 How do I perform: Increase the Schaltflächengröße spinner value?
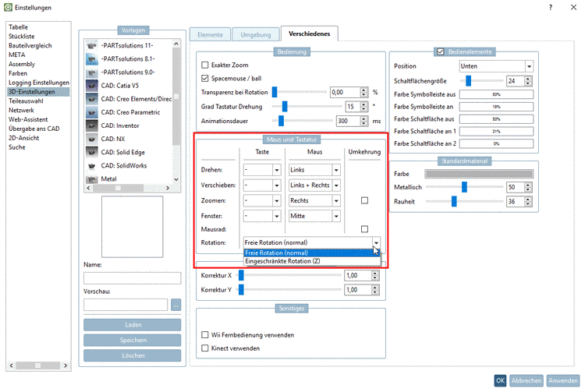[528, 79]
